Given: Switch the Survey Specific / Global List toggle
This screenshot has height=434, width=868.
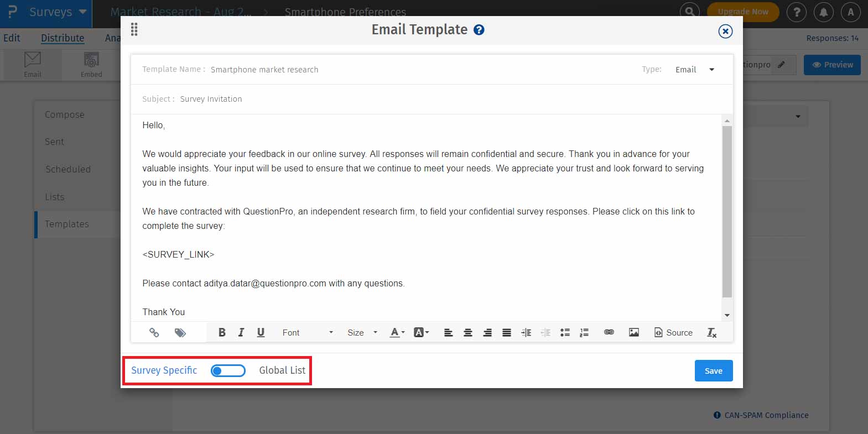Looking at the screenshot, I should click(x=228, y=370).
